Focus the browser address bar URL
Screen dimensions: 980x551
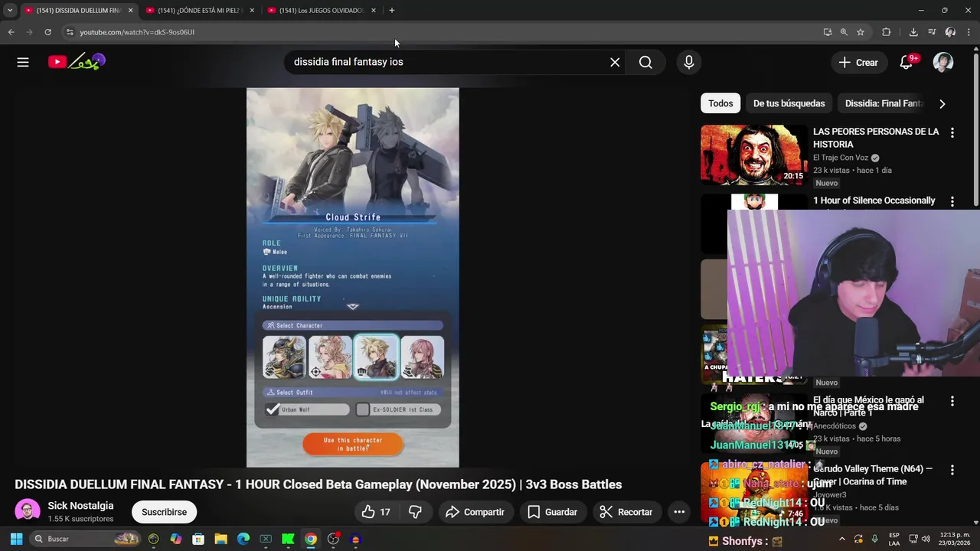137,32
